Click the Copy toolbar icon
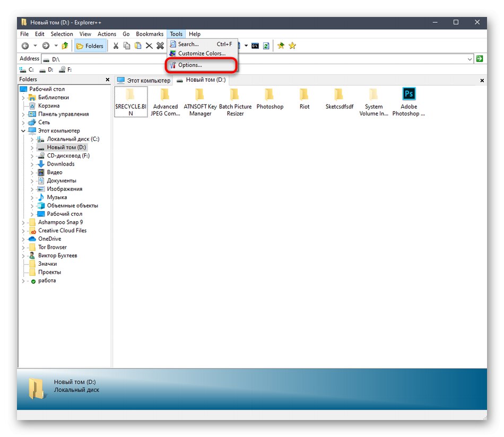Image resolution: width=504 pixels, height=437 pixels. [x=127, y=46]
